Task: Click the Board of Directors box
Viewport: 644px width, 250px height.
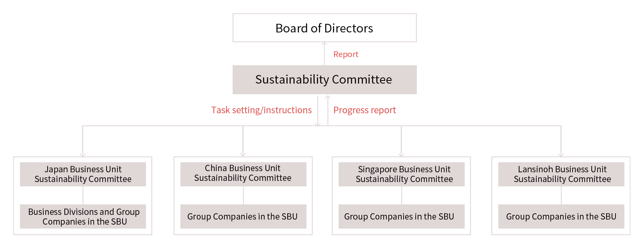Action: 325,28
